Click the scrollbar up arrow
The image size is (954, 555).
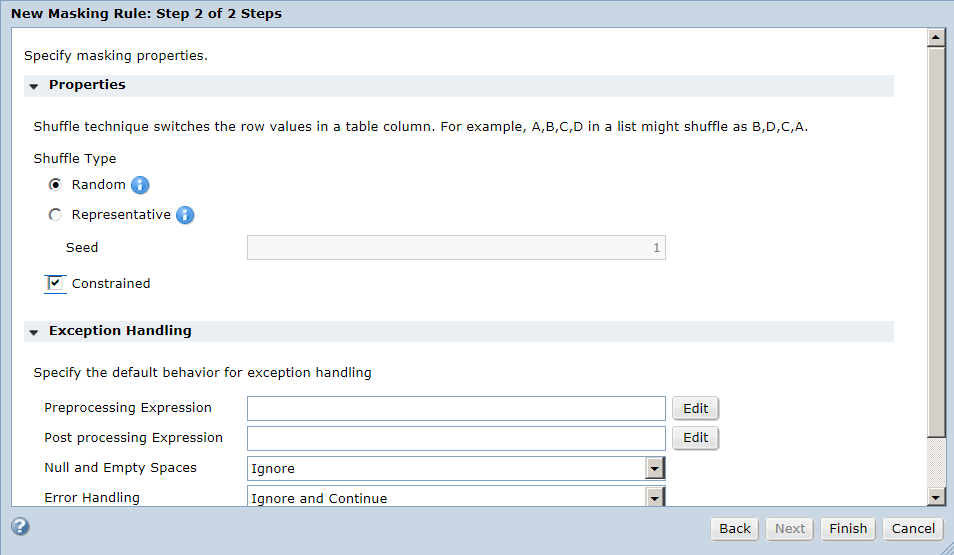point(936,38)
